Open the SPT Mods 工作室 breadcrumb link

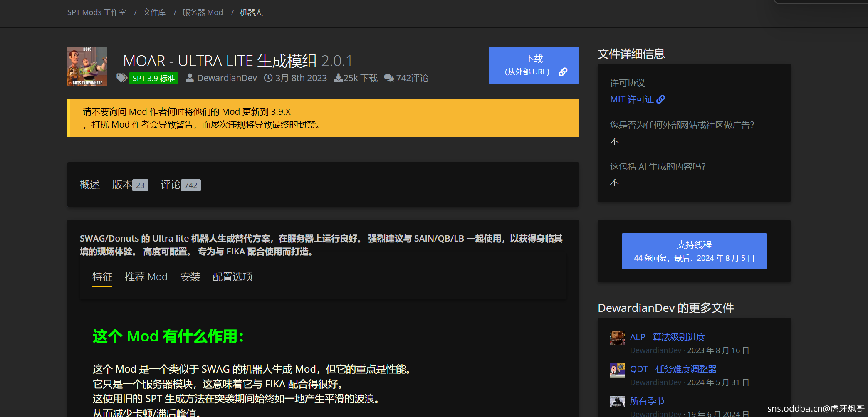pos(96,12)
